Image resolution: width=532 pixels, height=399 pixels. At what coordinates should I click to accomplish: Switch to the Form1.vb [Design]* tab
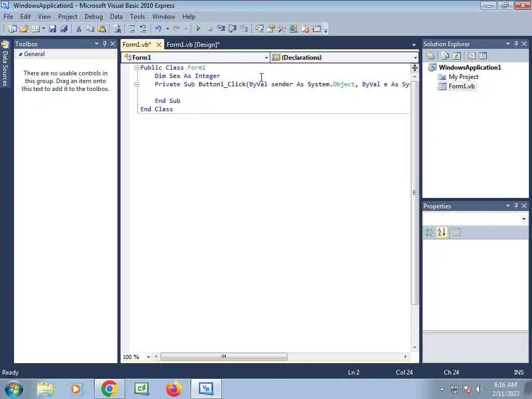pos(193,45)
